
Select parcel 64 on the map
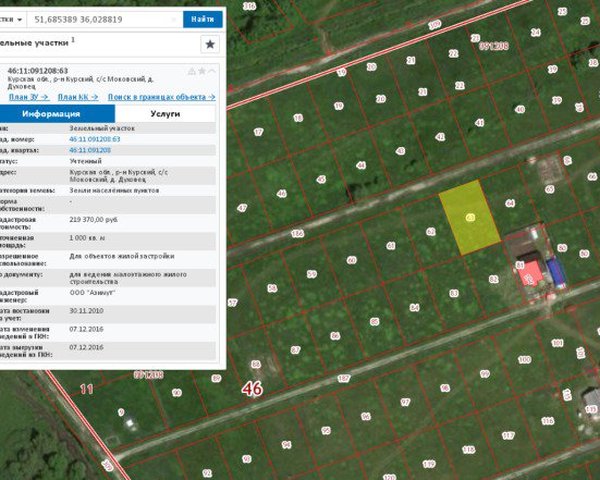[x=510, y=203]
